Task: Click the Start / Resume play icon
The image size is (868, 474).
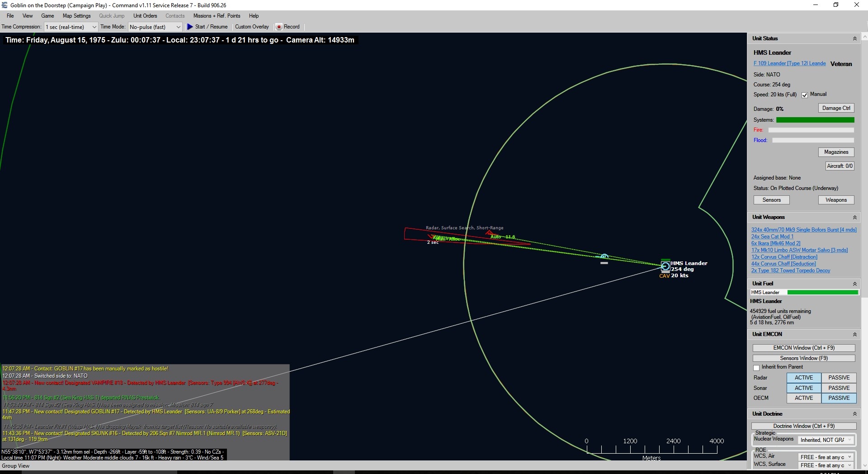Action: point(190,27)
